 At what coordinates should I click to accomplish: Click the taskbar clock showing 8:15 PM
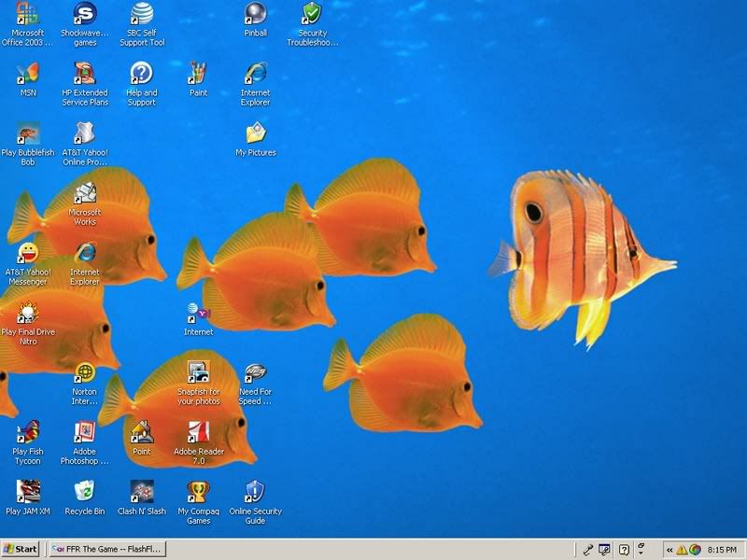click(x=723, y=550)
